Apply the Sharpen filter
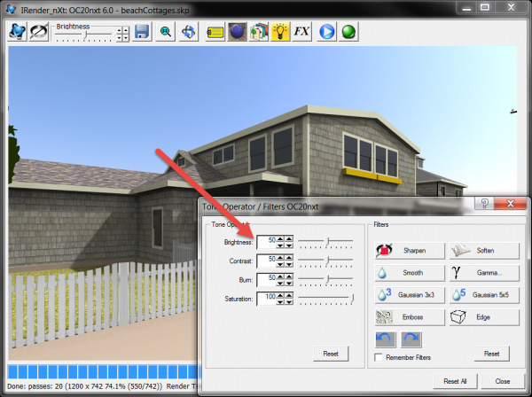Viewport: 532px width, 397px height. point(409,251)
